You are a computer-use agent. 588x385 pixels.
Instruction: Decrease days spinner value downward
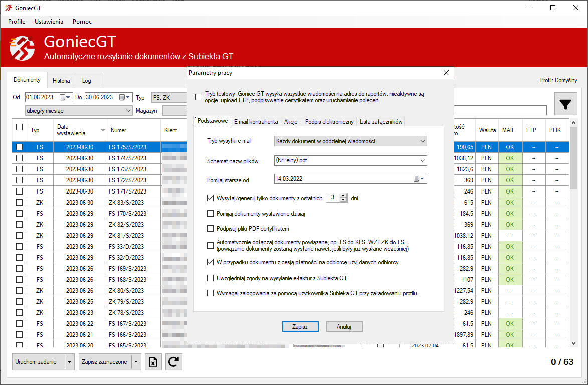point(343,200)
